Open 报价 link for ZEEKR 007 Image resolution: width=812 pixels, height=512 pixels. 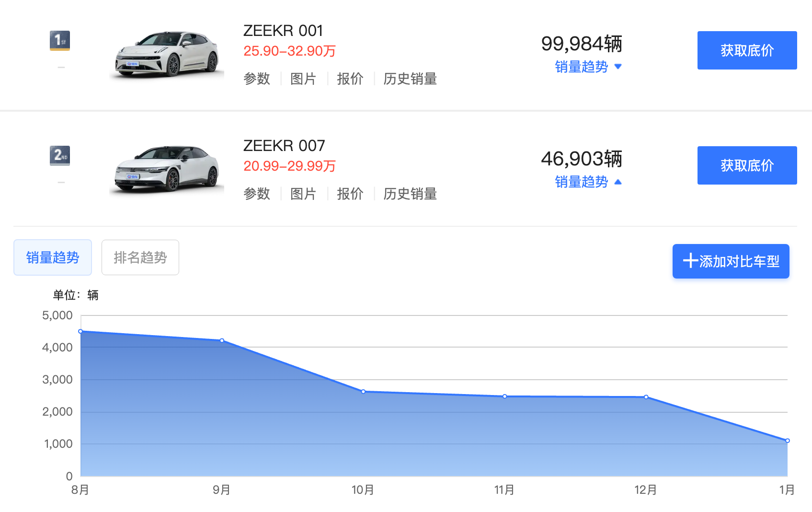tap(350, 194)
